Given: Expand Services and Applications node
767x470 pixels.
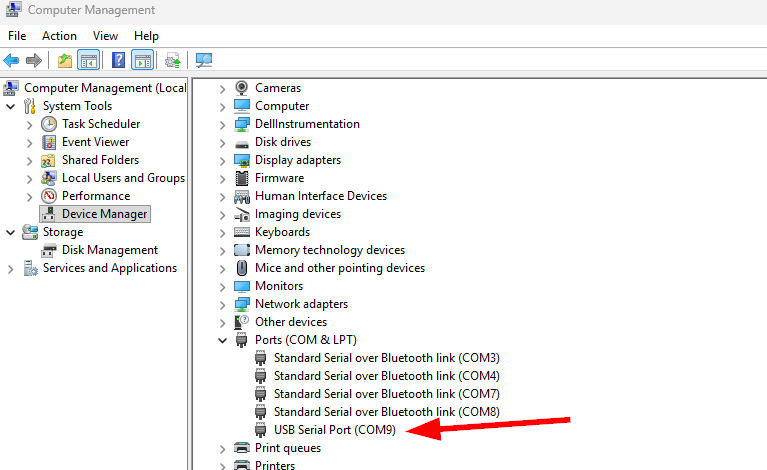Looking at the screenshot, I should pyautogui.click(x=10, y=269).
